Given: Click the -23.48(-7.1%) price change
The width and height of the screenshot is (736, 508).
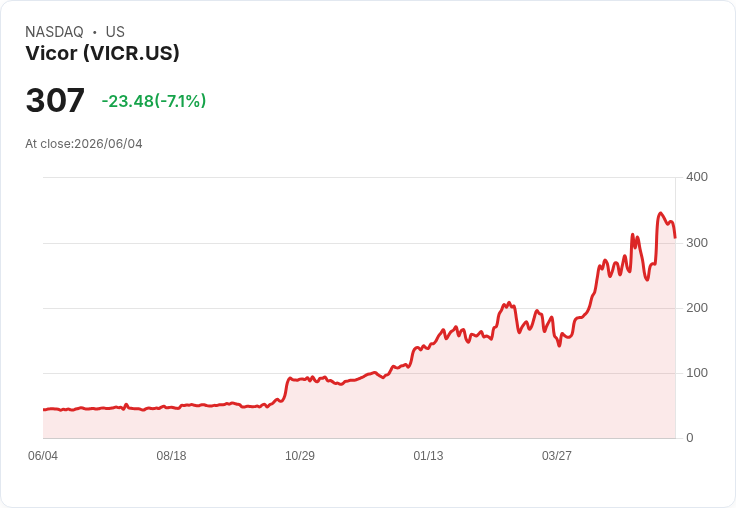Looking at the screenshot, I should [154, 101].
